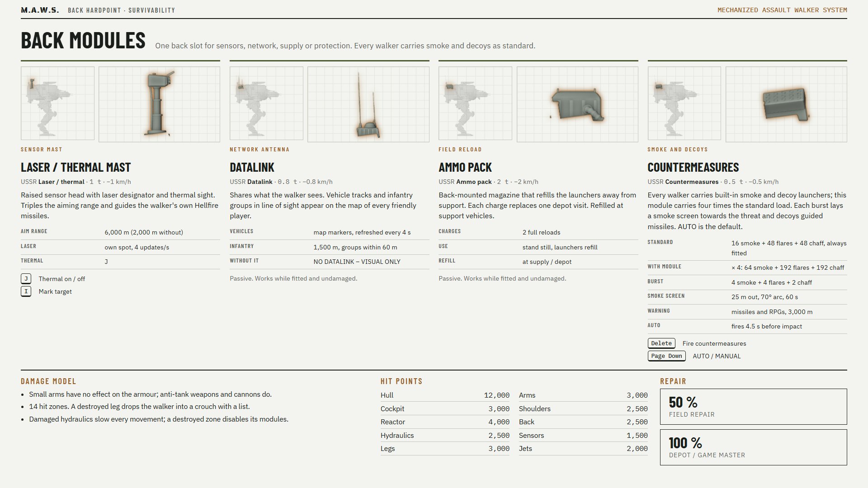Click the I key badge for Mark target

26,291
